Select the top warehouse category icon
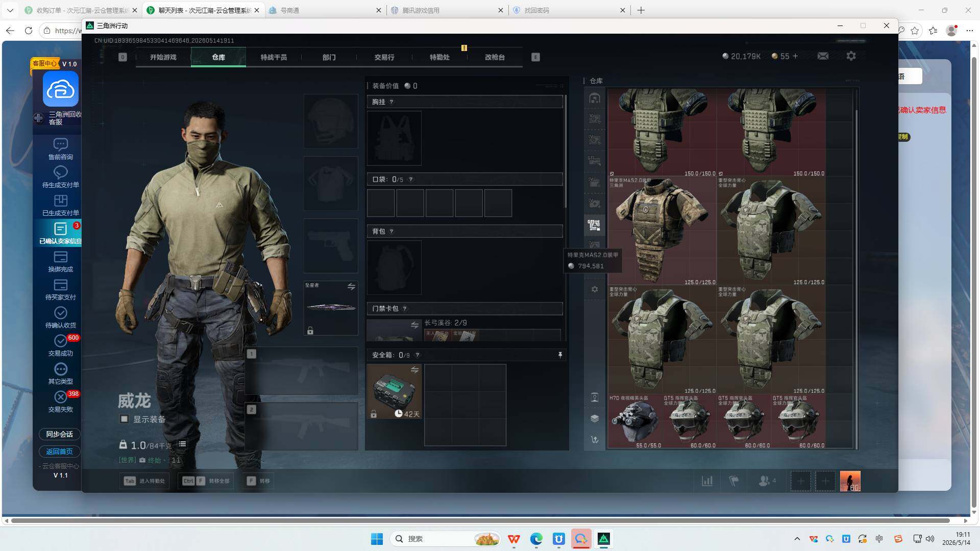This screenshot has width=980, height=551. [594, 98]
